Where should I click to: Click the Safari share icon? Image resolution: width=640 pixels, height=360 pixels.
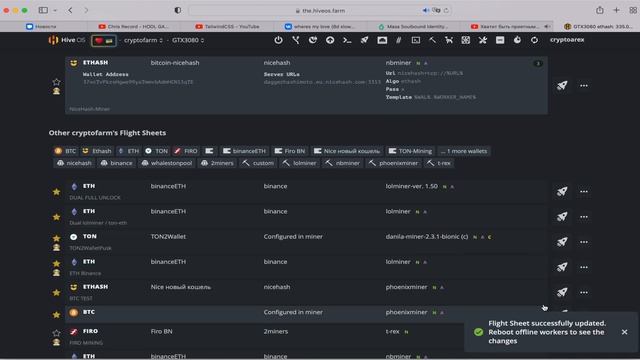(x=600, y=10)
